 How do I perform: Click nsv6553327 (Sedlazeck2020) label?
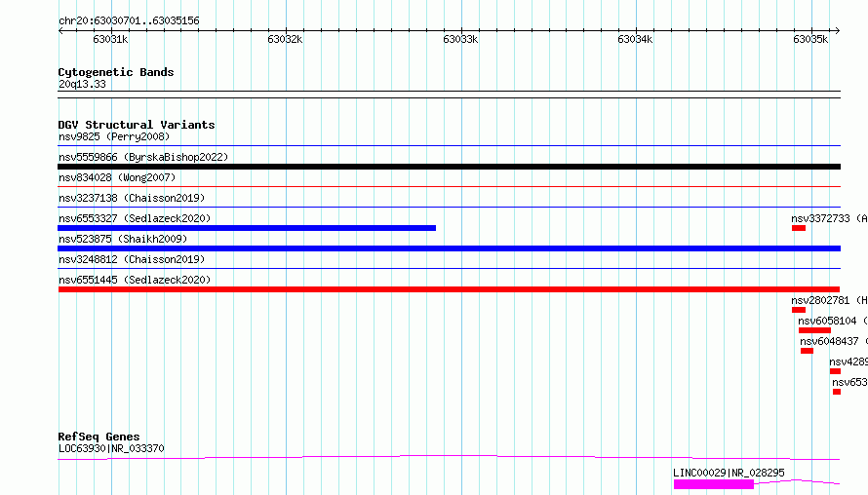tap(135, 218)
